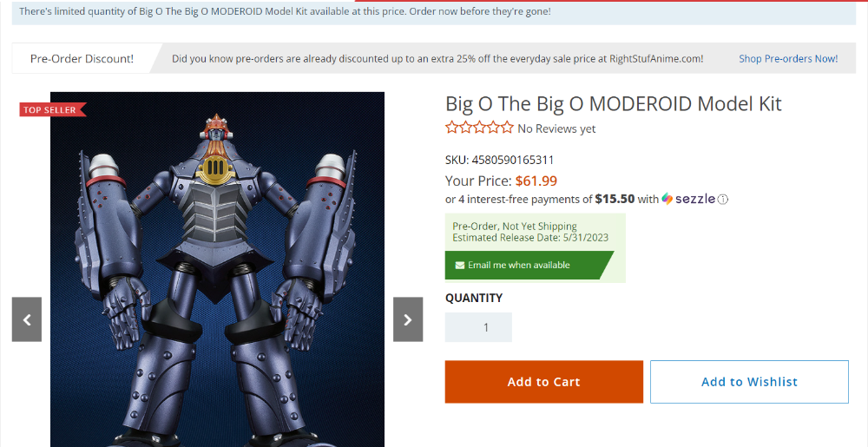Click the Pre-Order Discount banner label

(x=82, y=59)
